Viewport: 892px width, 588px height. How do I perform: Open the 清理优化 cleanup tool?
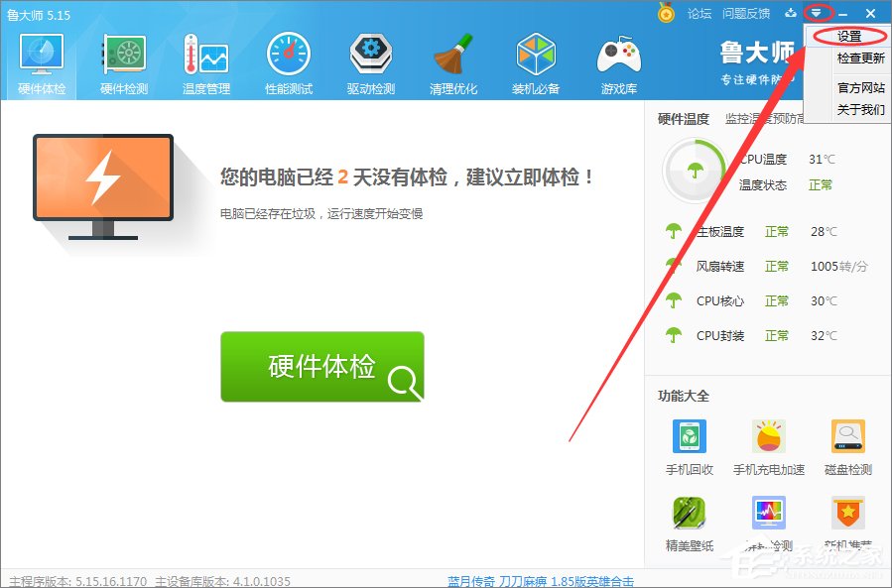(x=452, y=59)
